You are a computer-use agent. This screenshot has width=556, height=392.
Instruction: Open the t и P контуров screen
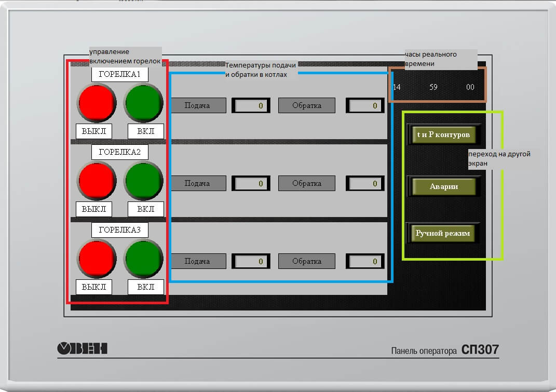click(x=443, y=134)
